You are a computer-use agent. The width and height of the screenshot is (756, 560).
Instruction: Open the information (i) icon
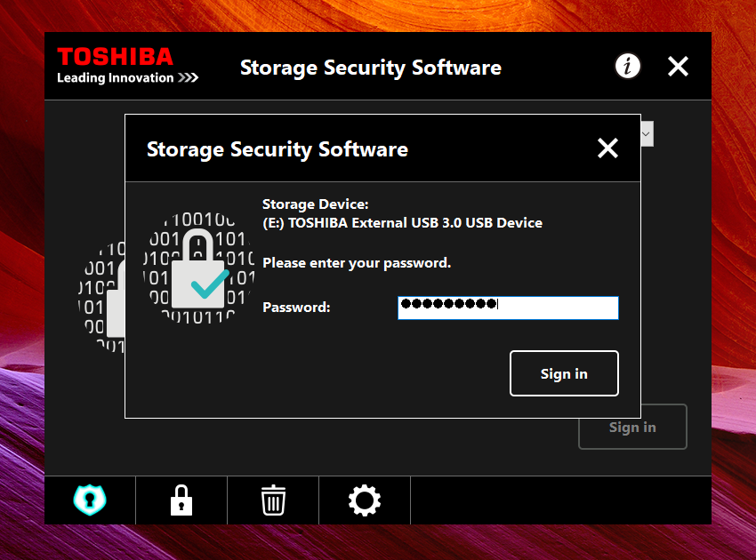pos(627,66)
